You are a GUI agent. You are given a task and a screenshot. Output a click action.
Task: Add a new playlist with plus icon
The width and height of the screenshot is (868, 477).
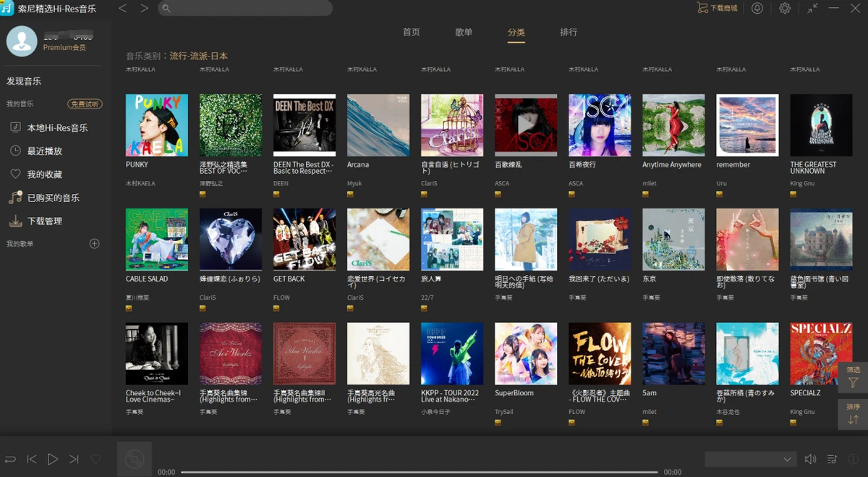94,244
